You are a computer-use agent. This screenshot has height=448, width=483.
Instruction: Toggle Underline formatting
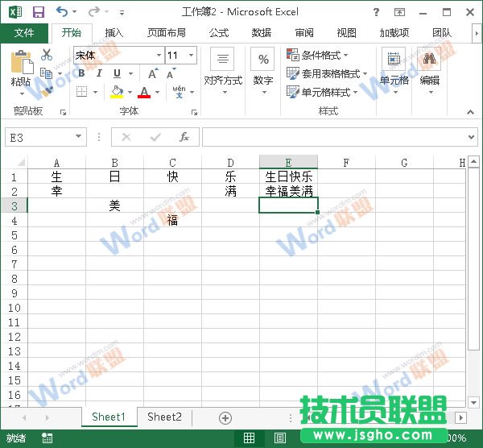[x=117, y=73]
